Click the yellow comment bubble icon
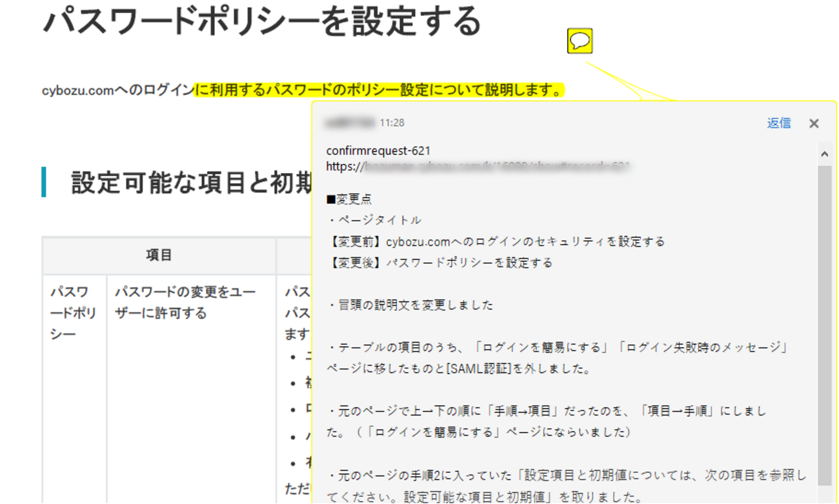The height and width of the screenshot is (504, 839). tap(580, 41)
